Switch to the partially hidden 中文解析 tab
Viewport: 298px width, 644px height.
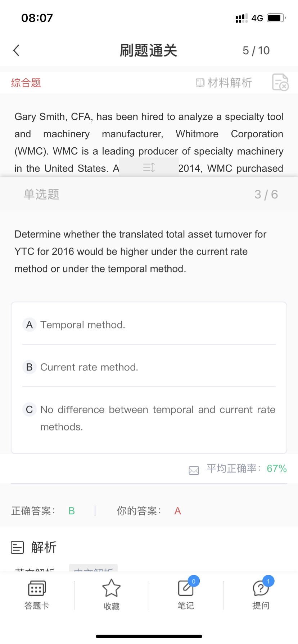(x=93, y=569)
